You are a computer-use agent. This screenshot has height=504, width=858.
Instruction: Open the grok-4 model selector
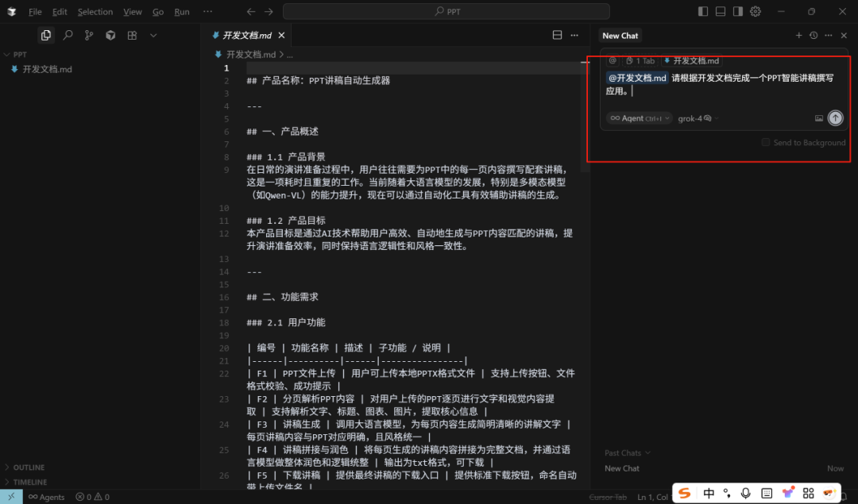698,118
